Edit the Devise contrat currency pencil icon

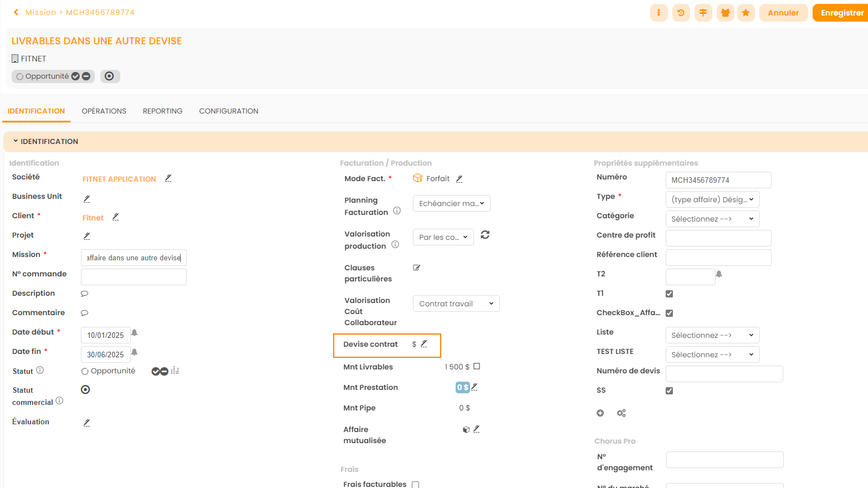[x=424, y=344]
